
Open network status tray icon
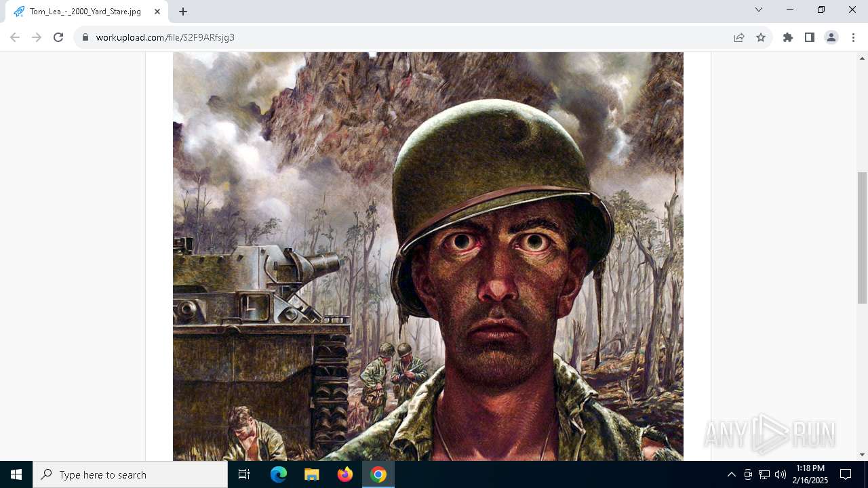click(764, 474)
